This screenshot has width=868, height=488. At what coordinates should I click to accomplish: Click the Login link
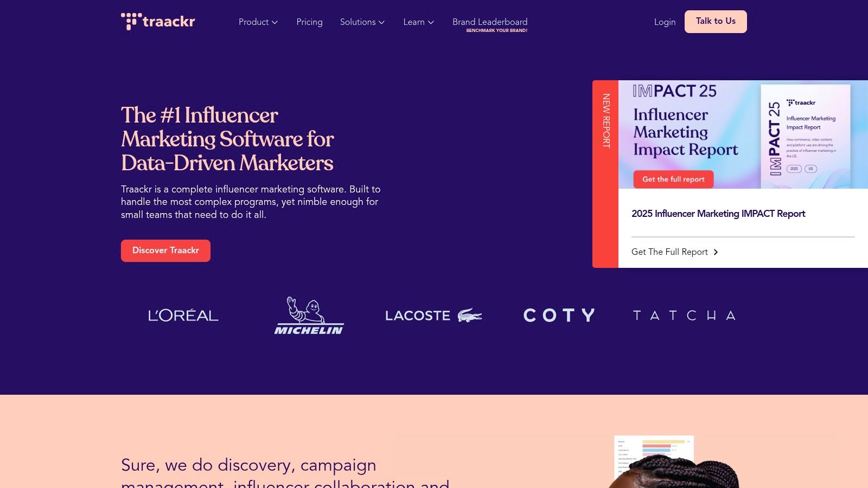tap(665, 22)
